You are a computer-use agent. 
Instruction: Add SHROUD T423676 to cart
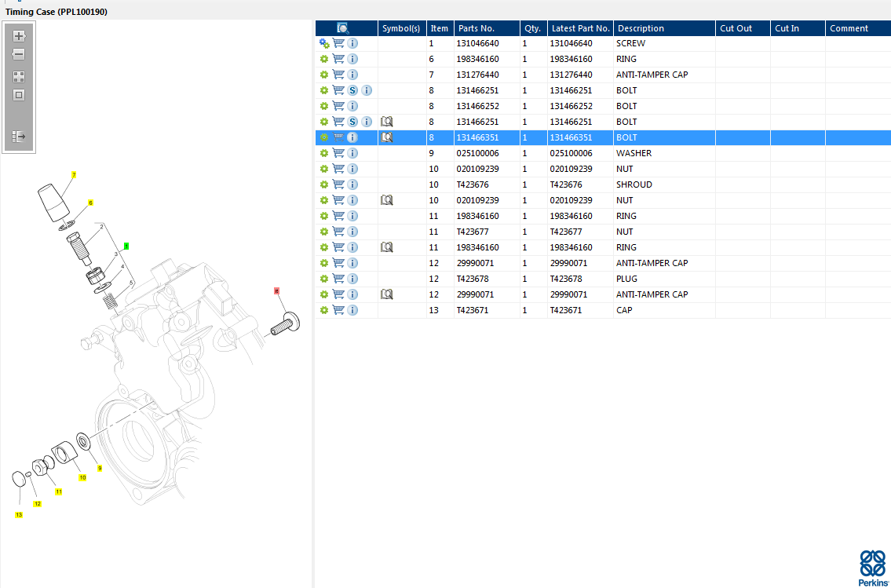(338, 184)
